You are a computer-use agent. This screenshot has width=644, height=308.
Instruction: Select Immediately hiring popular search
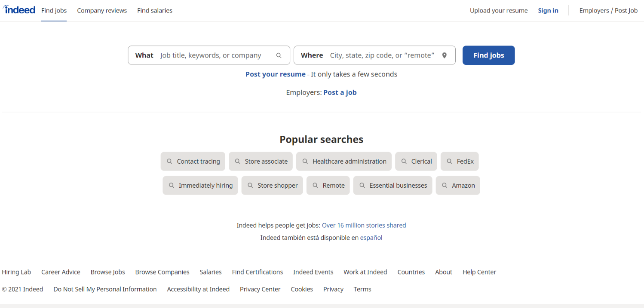(x=200, y=186)
